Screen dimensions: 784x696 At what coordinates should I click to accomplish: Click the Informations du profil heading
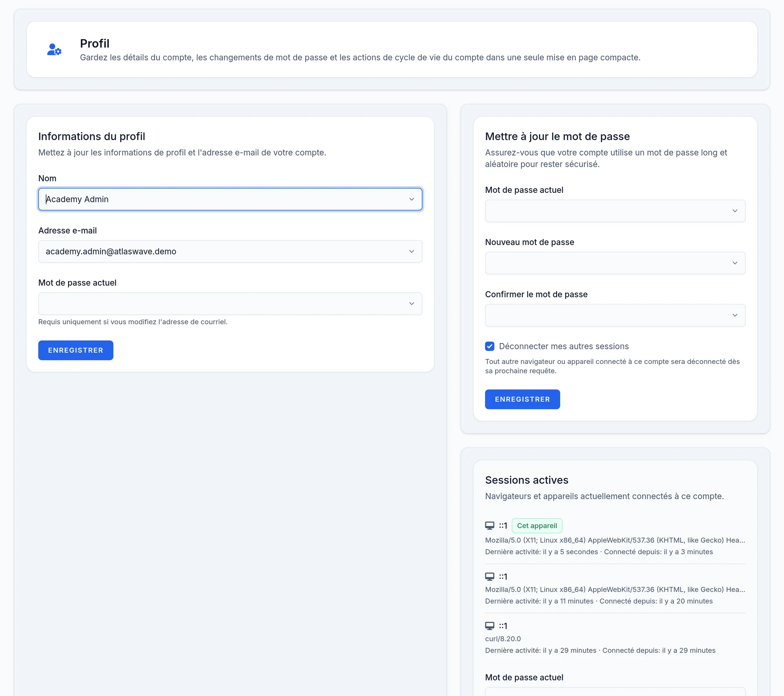coord(92,136)
